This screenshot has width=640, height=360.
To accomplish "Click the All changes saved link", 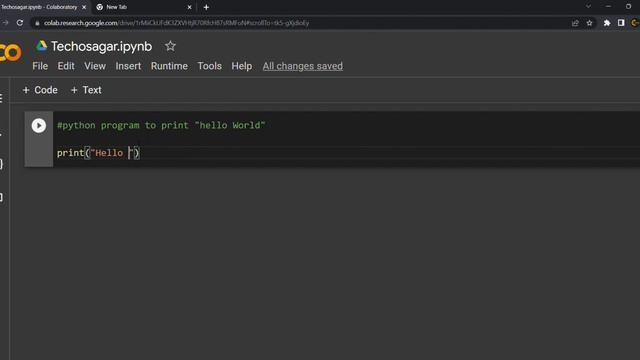I will [302, 66].
